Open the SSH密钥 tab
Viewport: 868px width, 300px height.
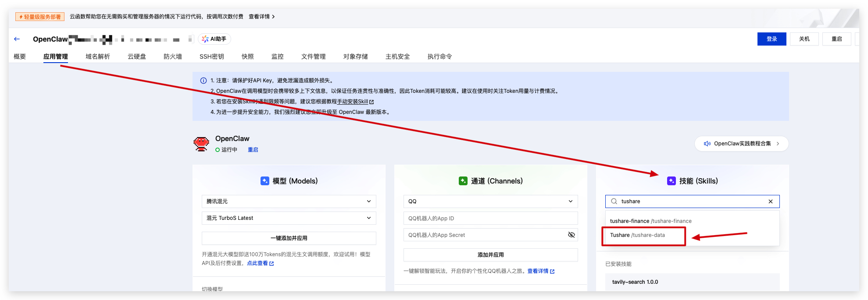[x=211, y=56]
